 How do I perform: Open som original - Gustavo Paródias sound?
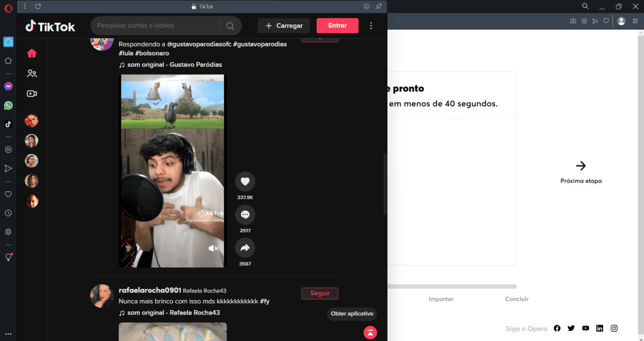coord(170,65)
